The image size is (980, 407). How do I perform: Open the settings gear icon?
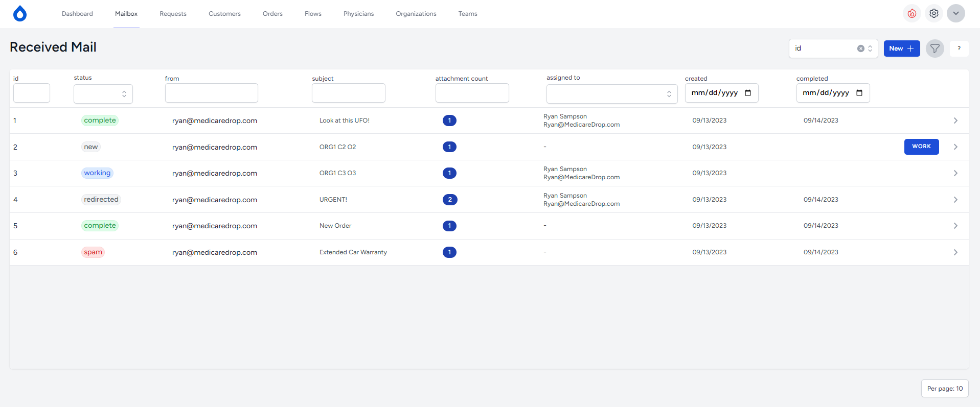[x=933, y=14]
